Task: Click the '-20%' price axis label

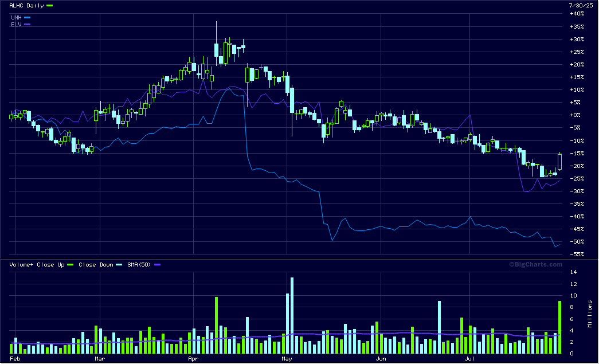Action: (x=577, y=166)
